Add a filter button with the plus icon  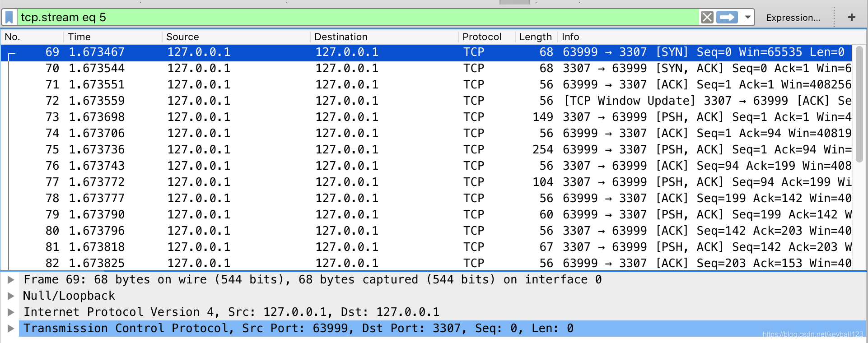(852, 17)
